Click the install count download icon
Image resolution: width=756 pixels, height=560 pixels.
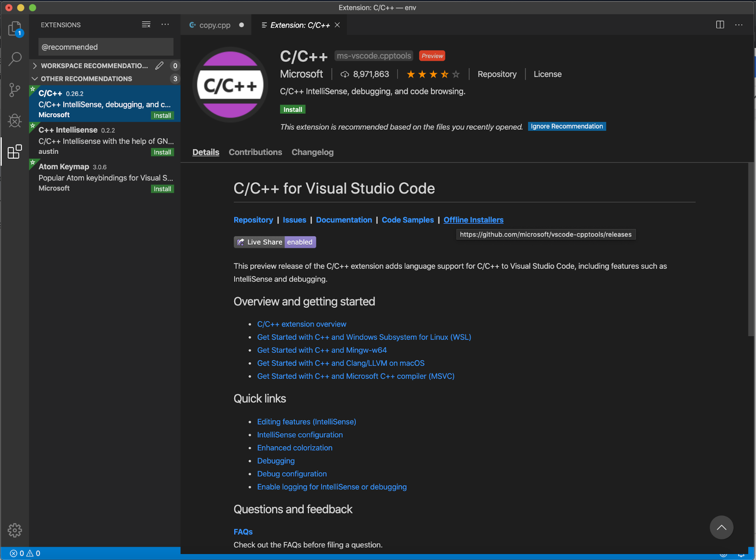click(345, 74)
